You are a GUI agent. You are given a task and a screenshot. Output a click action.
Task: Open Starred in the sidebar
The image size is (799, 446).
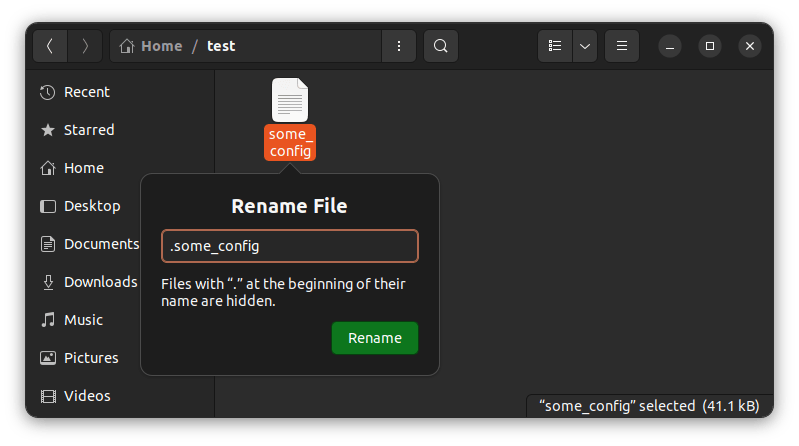[x=88, y=130]
